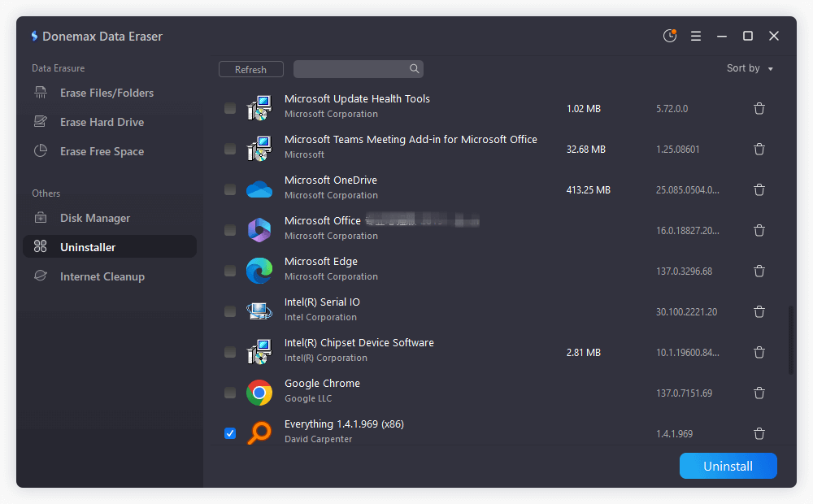Click the Donemax Data Eraser logo icon
This screenshot has width=813, height=504.
[34, 36]
